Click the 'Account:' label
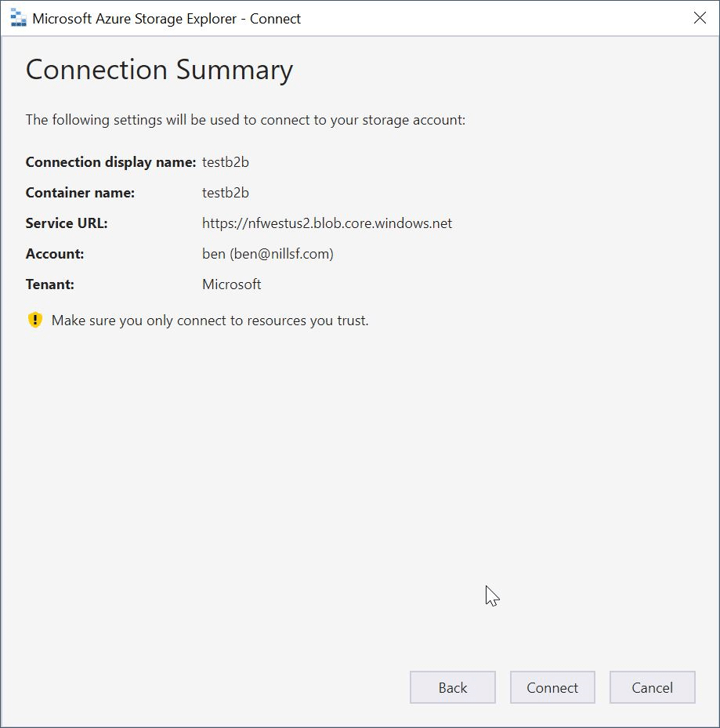This screenshot has height=728, width=720. (55, 254)
